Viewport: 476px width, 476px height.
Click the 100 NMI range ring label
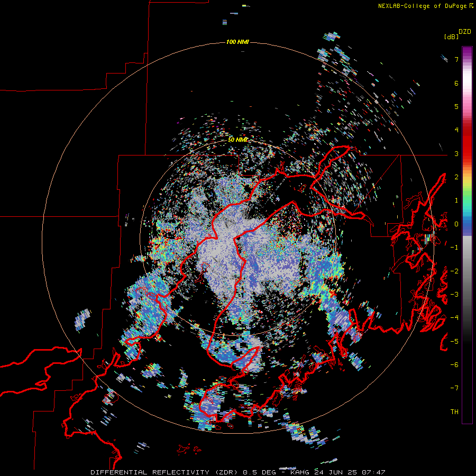[237, 42]
